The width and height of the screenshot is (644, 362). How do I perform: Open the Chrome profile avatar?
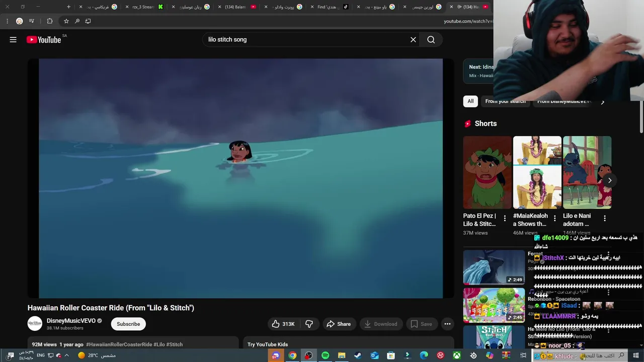pyautogui.click(x=19, y=21)
